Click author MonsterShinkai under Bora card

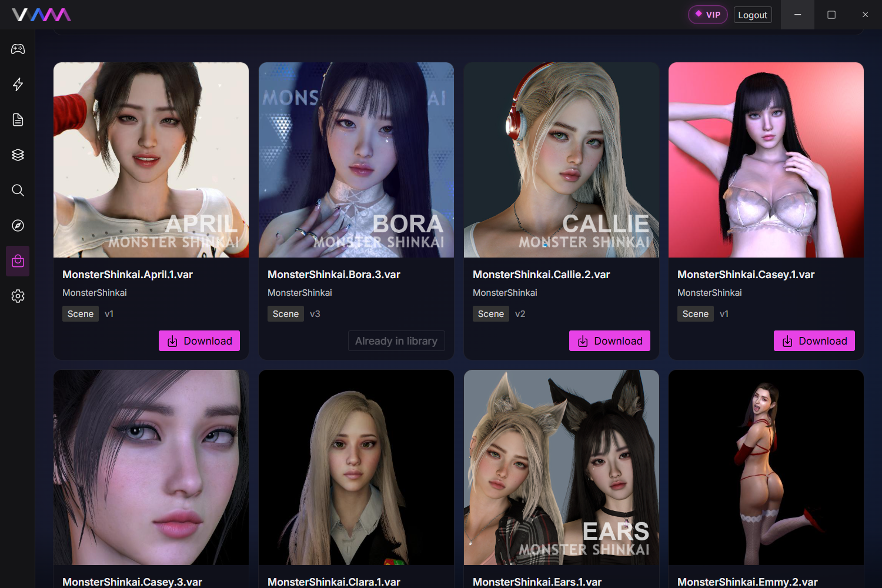point(300,293)
